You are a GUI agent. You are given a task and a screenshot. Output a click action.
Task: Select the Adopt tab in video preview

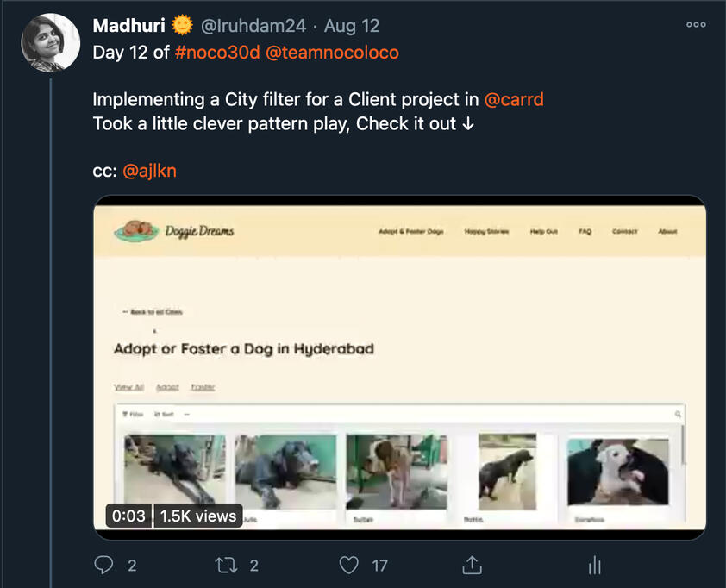[x=167, y=388]
